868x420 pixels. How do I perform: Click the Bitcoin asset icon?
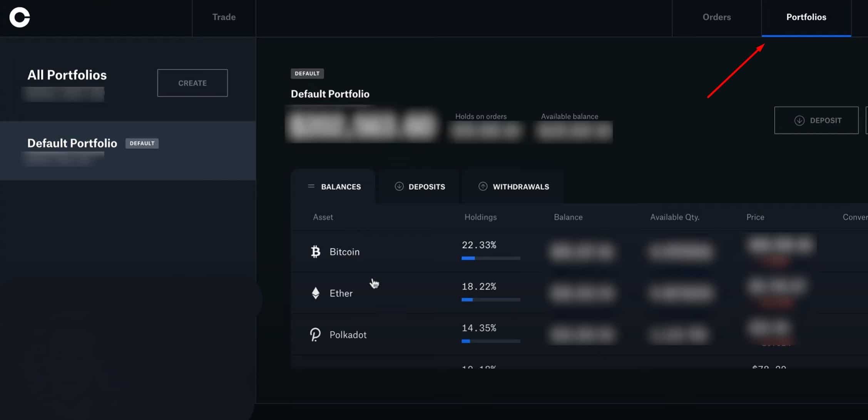314,251
